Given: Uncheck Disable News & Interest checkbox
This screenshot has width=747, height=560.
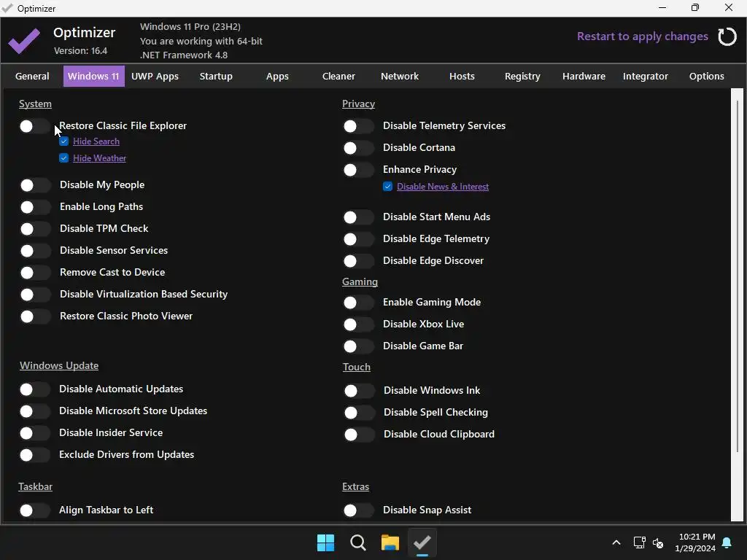Looking at the screenshot, I should click(388, 187).
